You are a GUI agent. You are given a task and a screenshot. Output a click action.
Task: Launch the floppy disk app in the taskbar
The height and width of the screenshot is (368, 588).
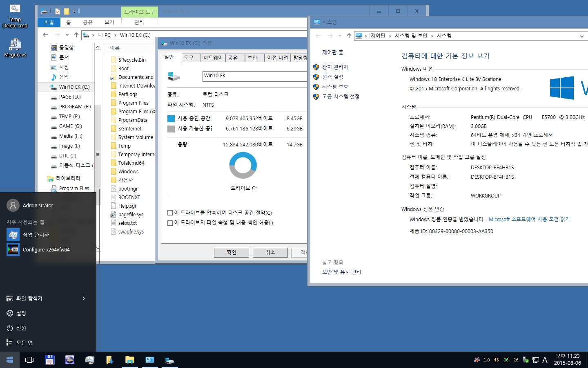50,360
